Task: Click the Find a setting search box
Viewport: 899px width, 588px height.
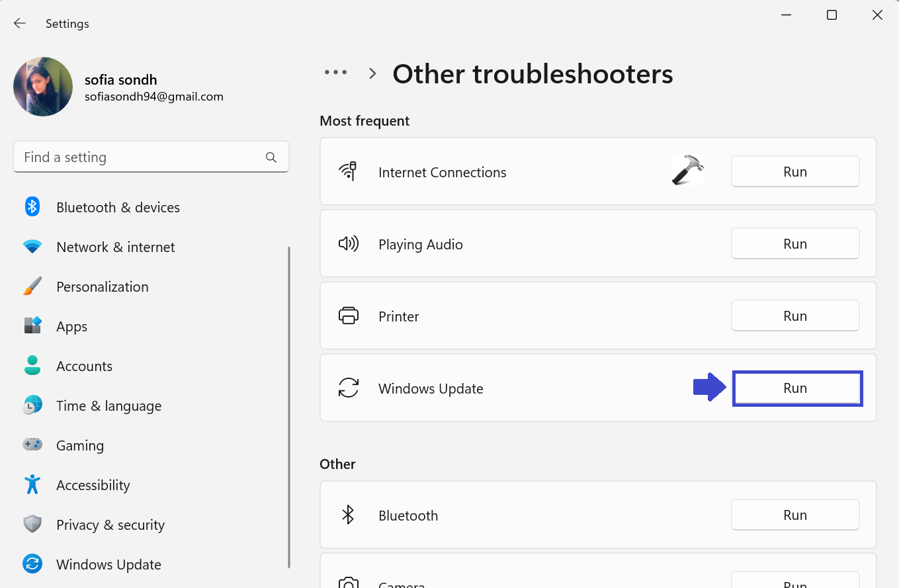Action: [x=139, y=157]
